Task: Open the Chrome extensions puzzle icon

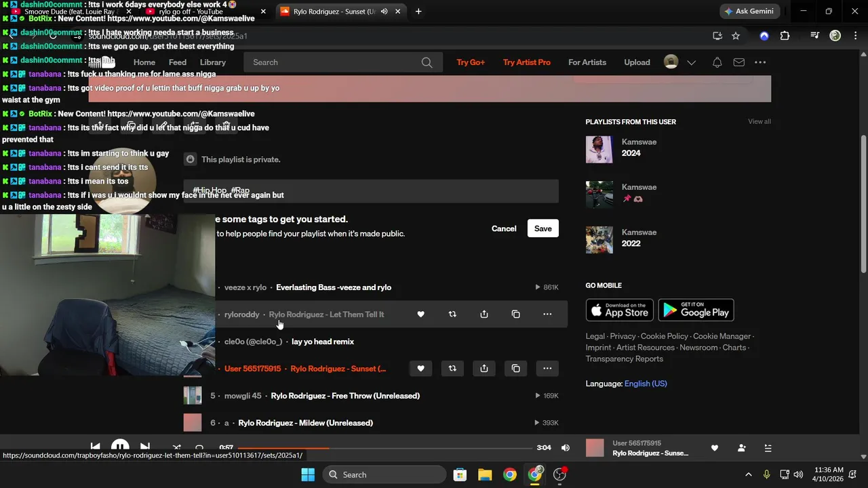Action: [x=785, y=36]
